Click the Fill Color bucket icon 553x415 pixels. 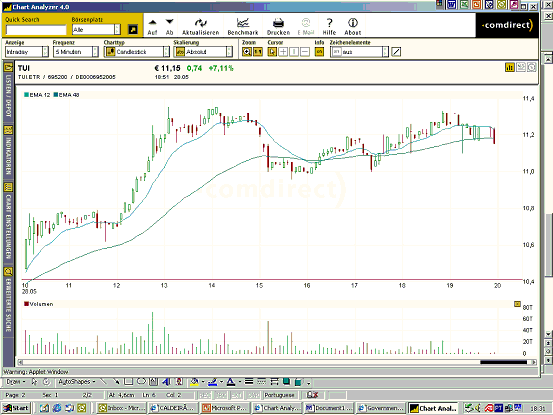coord(194,382)
